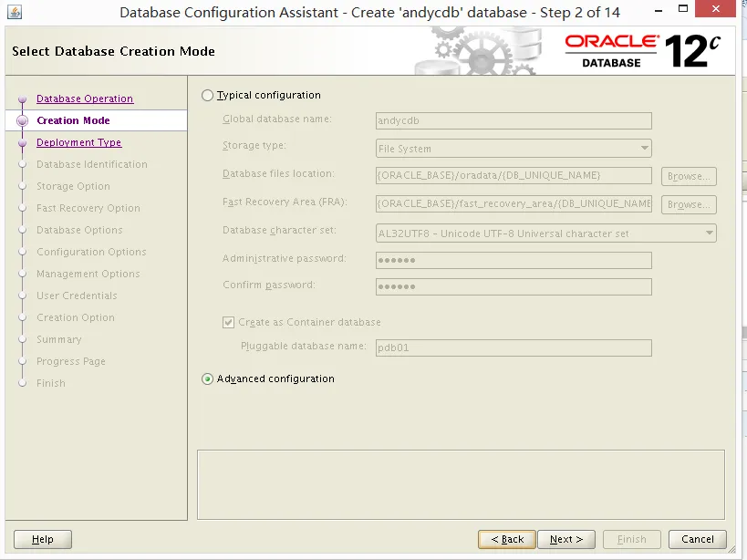Click the Database Operation step bullet icon
This screenshot has height=560, width=747.
point(22,99)
